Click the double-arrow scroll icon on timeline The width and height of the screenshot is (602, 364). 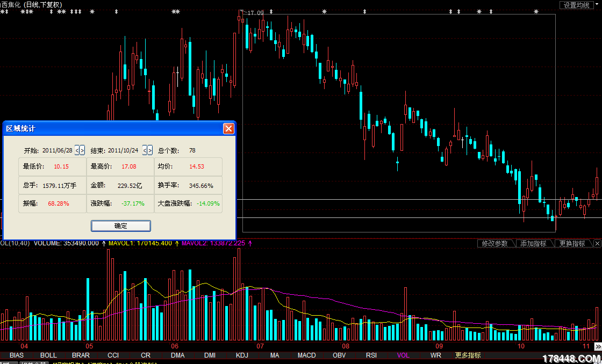click(x=598, y=347)
